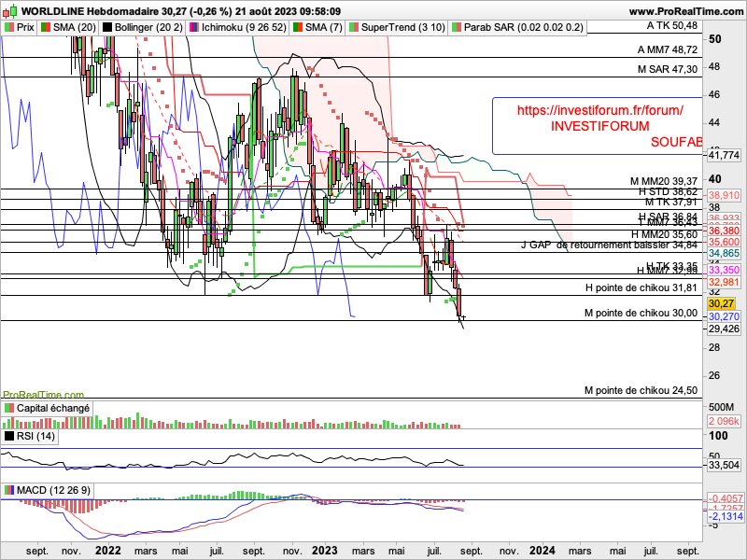Click the SMA (7) indicator icon
This screenshot has width=747, height=560.
(298, 28)
